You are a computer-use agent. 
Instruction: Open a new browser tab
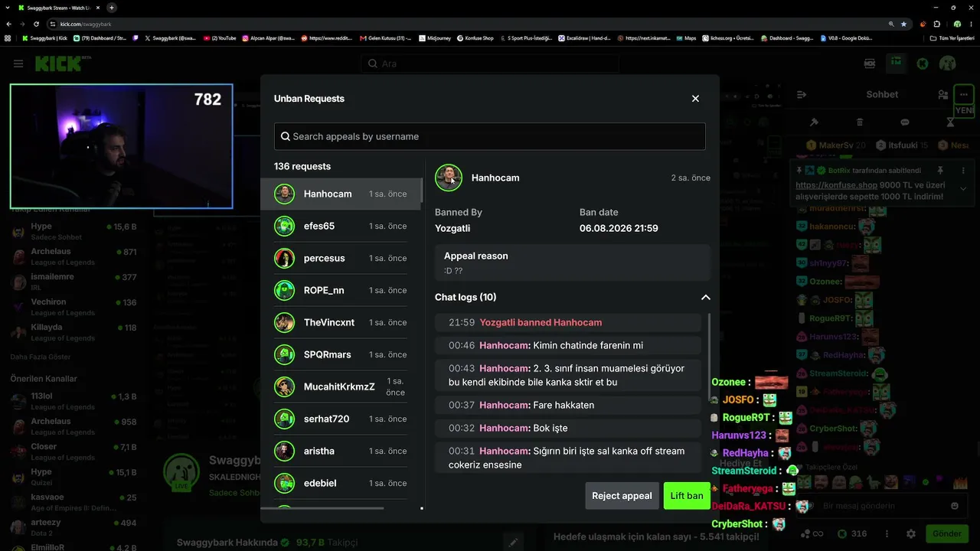(112, 8)
